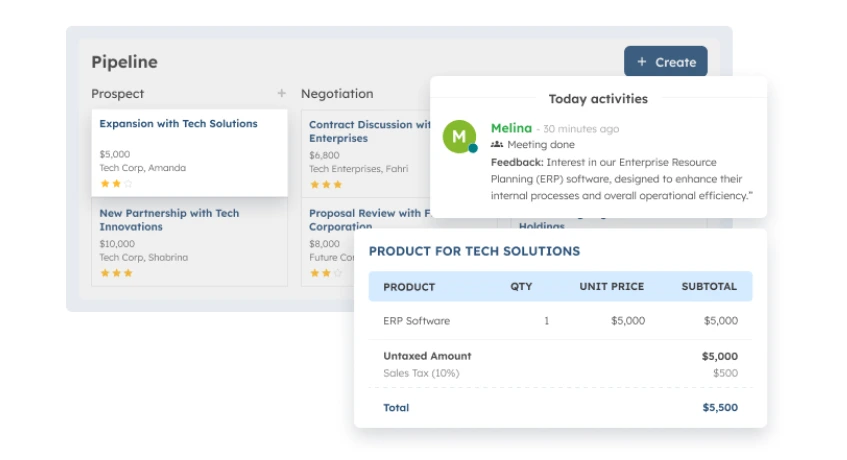The width and height of the screenshot is (847, 460).
Task: Click the Today activities heading
Action: [598, 99]
